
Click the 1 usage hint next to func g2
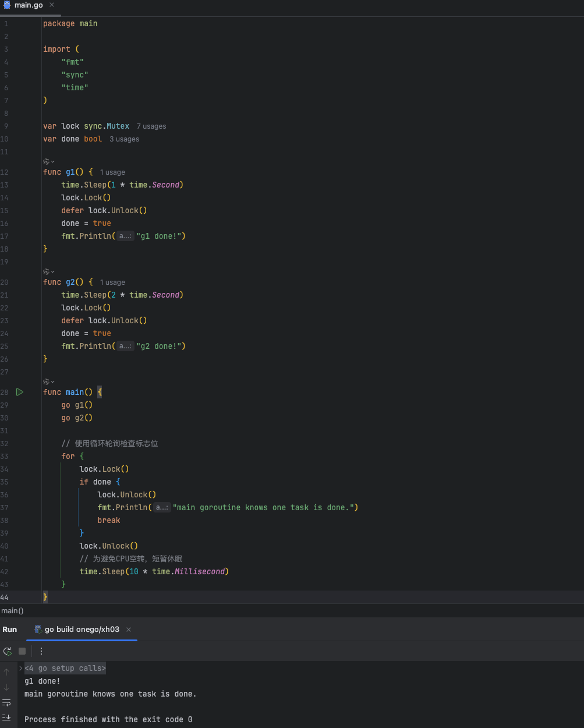(x=112, y=282)
